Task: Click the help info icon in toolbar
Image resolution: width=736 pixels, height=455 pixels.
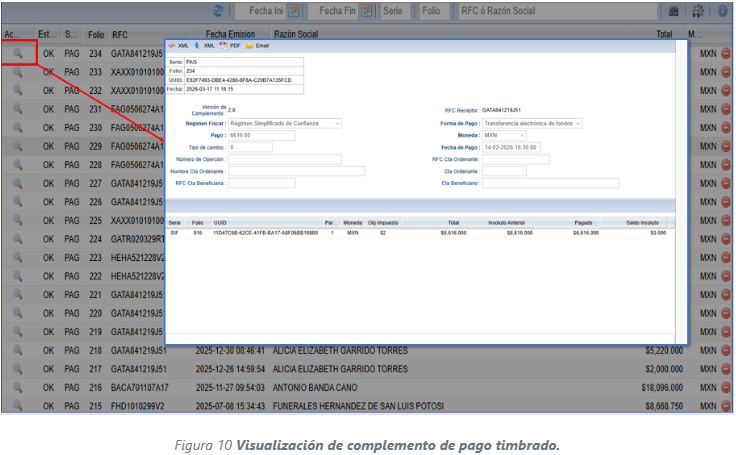Action: point(722,11)
